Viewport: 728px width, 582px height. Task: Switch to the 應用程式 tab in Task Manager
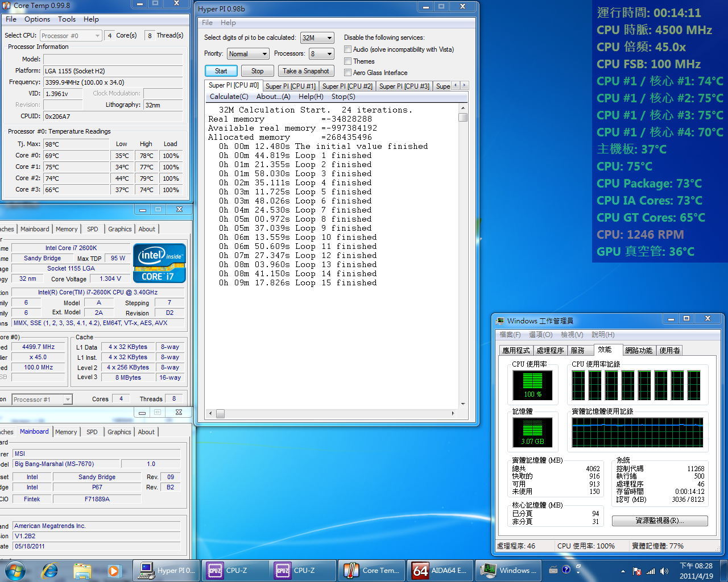516,351
